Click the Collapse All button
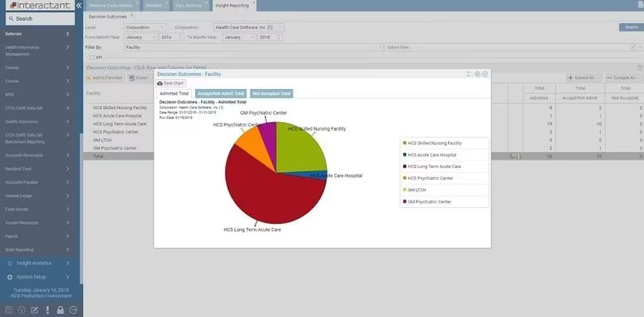 (x=624, y=77)
